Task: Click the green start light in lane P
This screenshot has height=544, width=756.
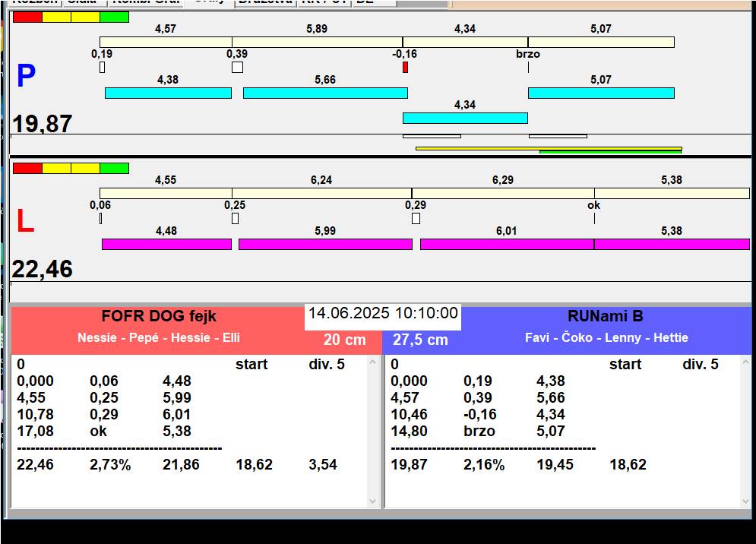Action: coord(114,17)
